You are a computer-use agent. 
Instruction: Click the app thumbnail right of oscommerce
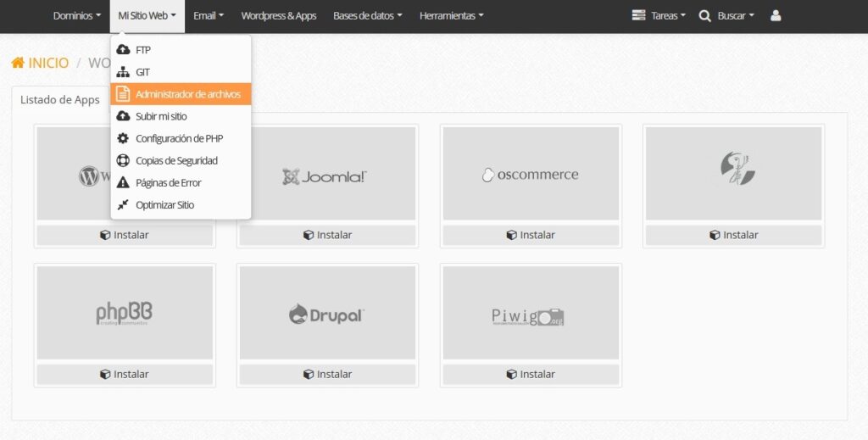point(734,173)
